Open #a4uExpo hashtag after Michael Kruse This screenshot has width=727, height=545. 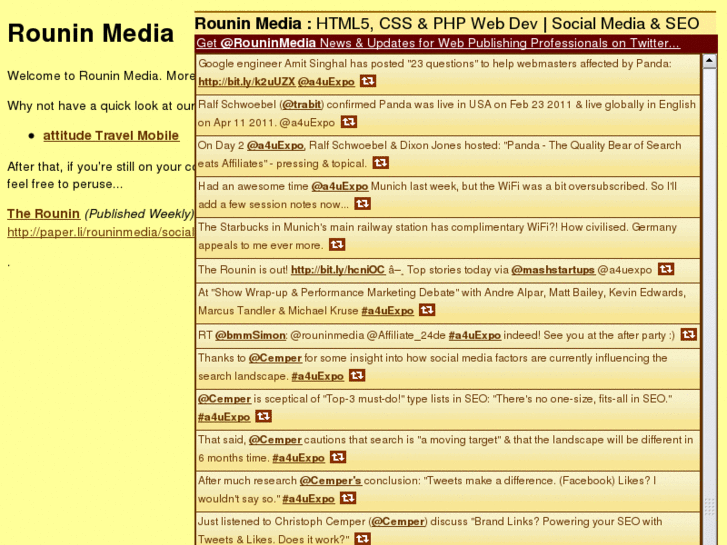coord(387,311)
